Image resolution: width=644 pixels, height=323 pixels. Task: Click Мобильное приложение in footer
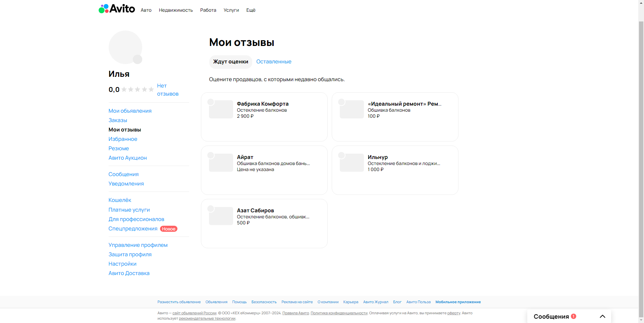pos(458,302)
